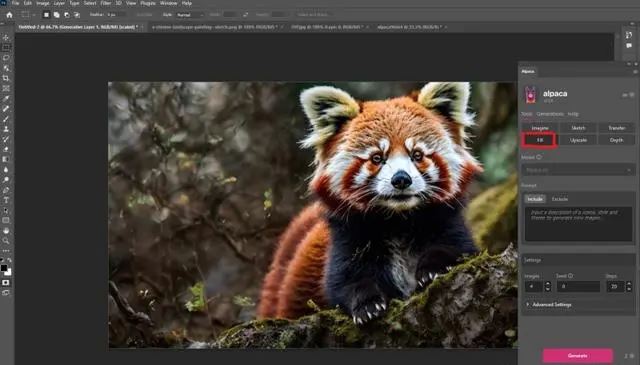This screenshot has width=640, height=365.
Task: Open the Style dropdown in options bar
Action: point(190,15)
